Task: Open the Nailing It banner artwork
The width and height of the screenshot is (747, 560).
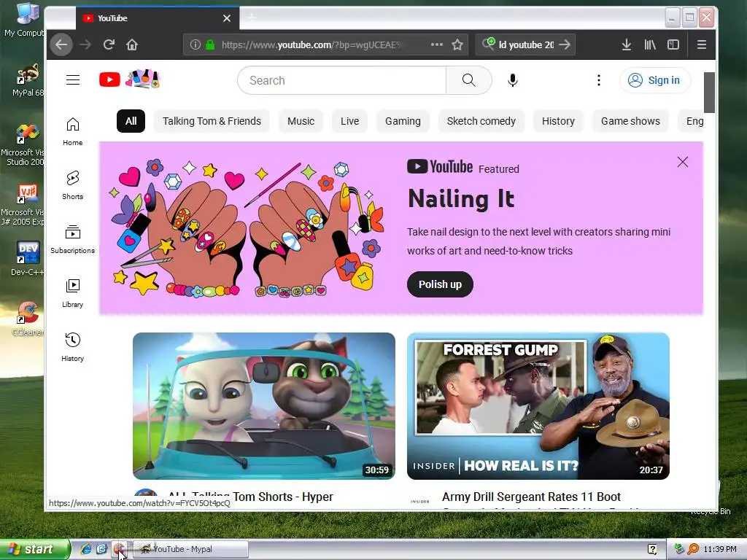Action: pyautogui.click(x=248, y=228)
